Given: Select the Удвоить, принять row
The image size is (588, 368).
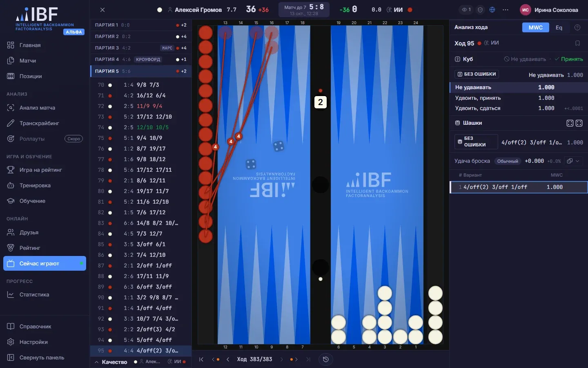Looking at the screenshot, I should [519, 98].
